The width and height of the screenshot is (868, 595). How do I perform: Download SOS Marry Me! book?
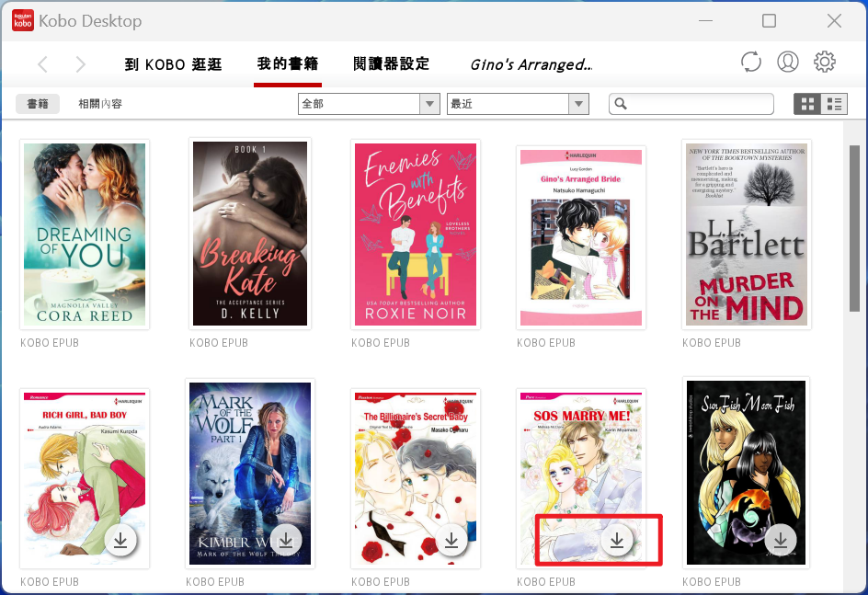tap(617, 540)
